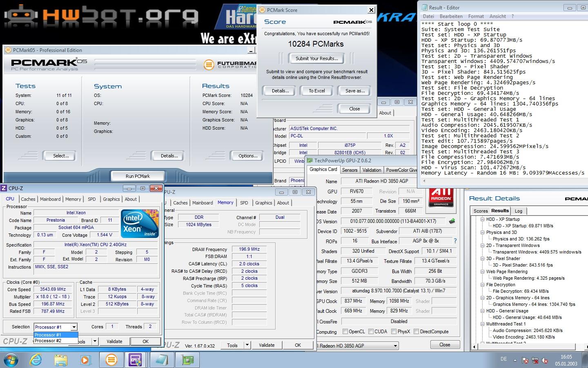The width and height of the screenshot is (588, 368).
Task: Open the Sensors tab in GPU-Z
Action: pos(350,170)
